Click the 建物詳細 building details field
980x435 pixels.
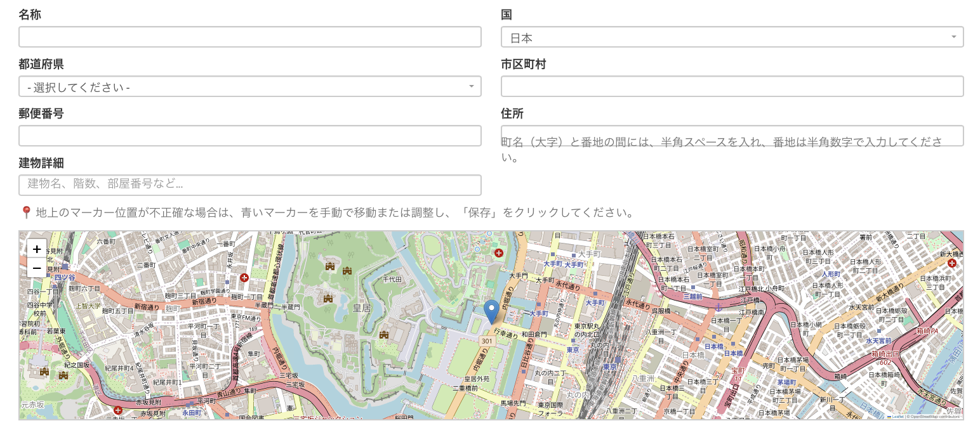[x=249, y=185]
